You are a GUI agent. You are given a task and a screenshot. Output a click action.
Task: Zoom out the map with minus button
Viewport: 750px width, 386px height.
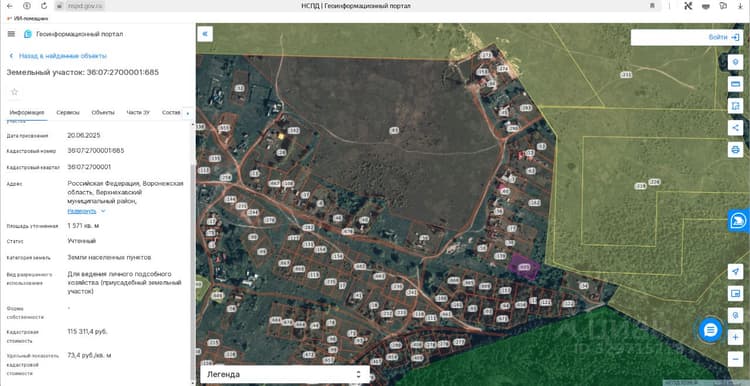click(x=735, y=359)
